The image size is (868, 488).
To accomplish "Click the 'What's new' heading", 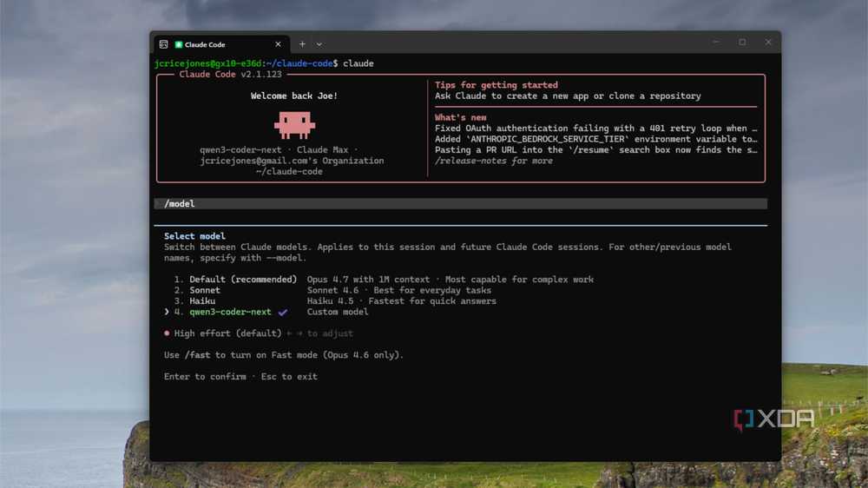I will 461,117.
